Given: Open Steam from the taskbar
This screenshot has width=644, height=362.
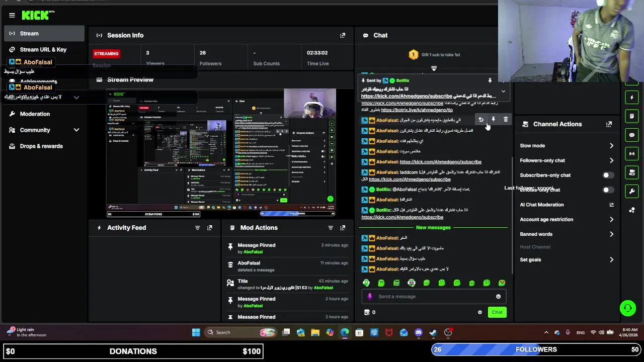Looking at the screenshot, I should coord(433,332).
